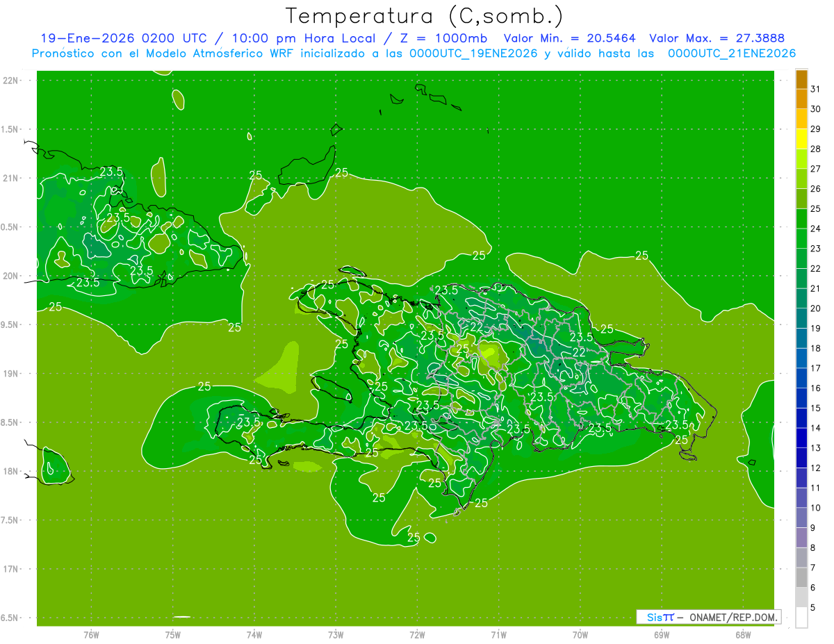Click the 15 value on the color scale
Screen dimensions: 834x644
tap(816, 408)
